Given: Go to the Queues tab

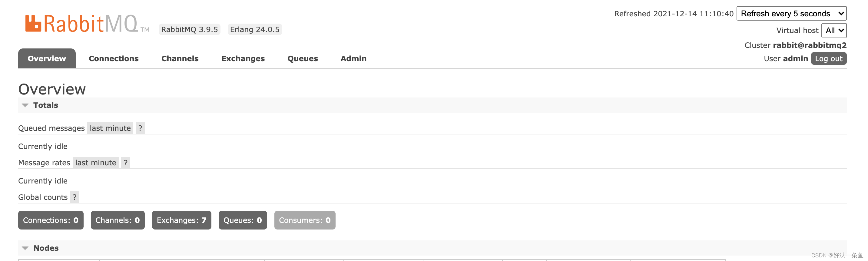Looking at the screenshot, I should pos(303,58).
